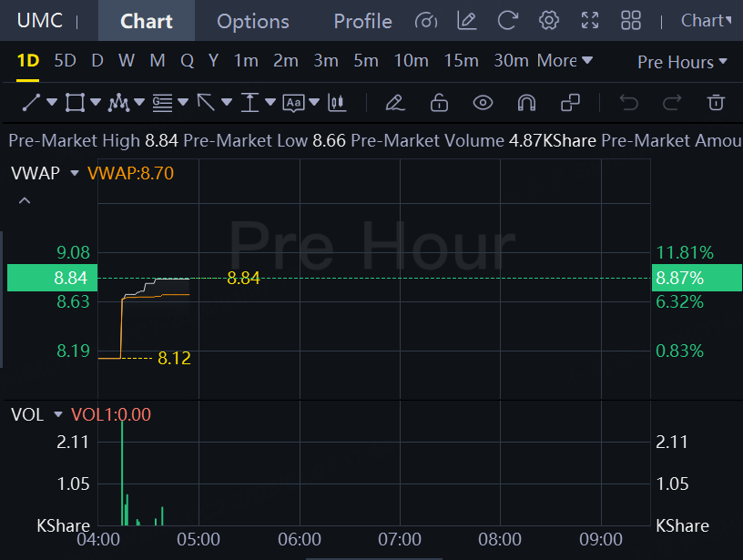Click the quick trade gauge icon
This screenshot has width=743, height=560.
tap(425, 21)
